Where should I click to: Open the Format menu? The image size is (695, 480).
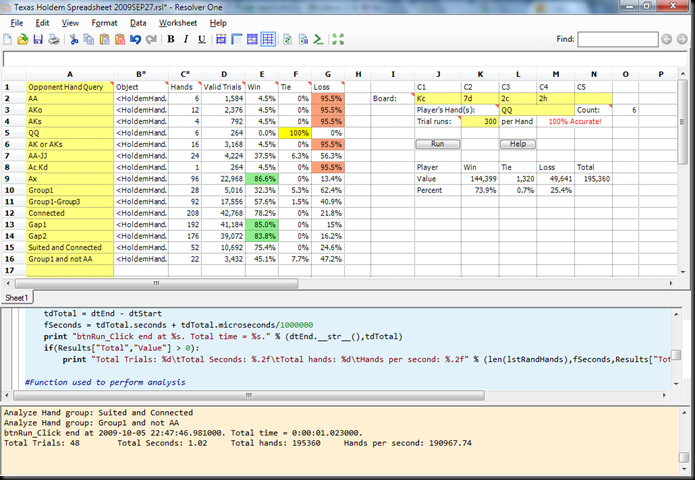[x=103, y=22]
